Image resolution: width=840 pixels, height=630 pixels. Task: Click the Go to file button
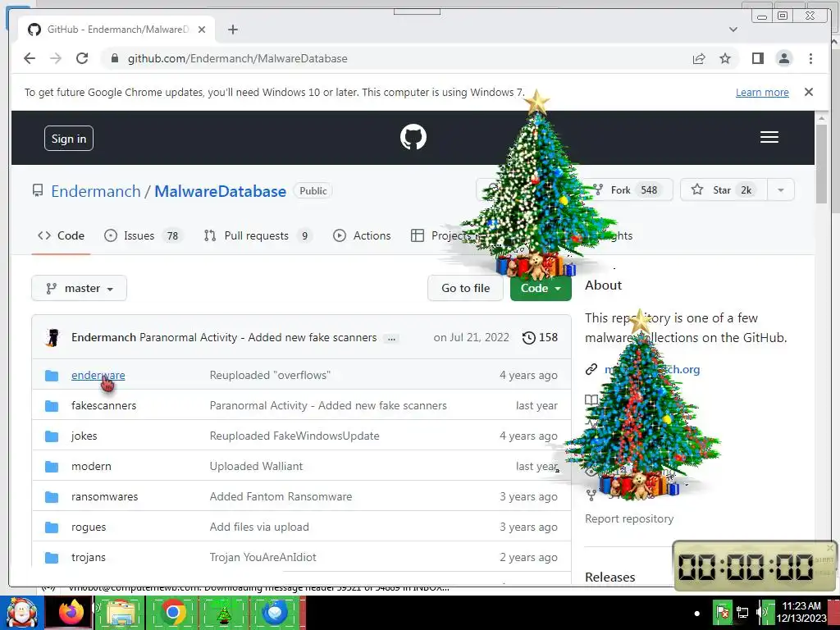coord(465,288)
